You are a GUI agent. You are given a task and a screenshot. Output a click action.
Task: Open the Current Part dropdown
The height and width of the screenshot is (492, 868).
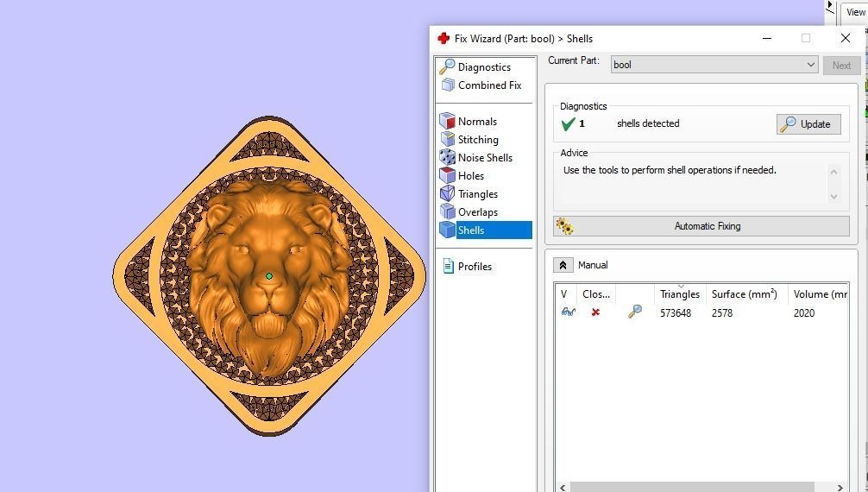click(714, 65)
